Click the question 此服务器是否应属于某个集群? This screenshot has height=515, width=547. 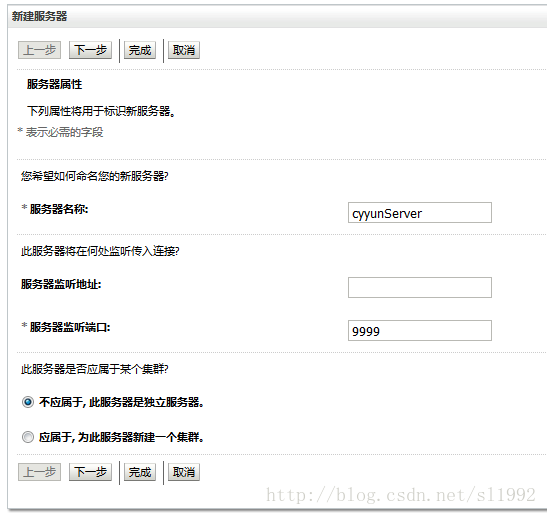pyautogui.click(x=95, y=369)
